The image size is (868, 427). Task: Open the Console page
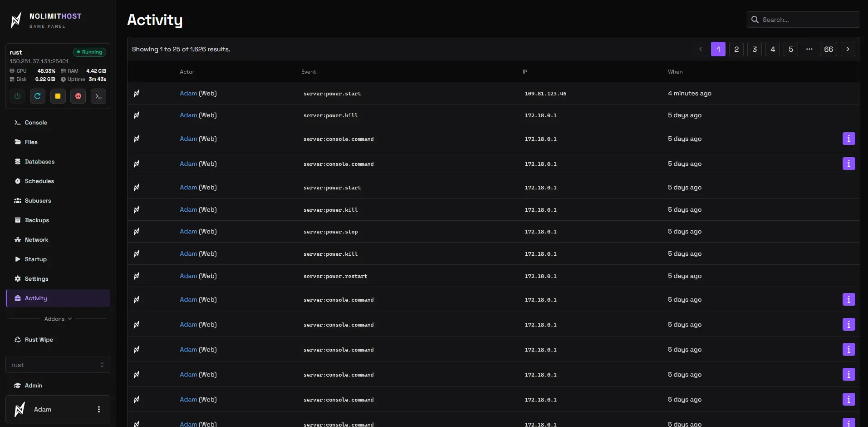point(58,123)
